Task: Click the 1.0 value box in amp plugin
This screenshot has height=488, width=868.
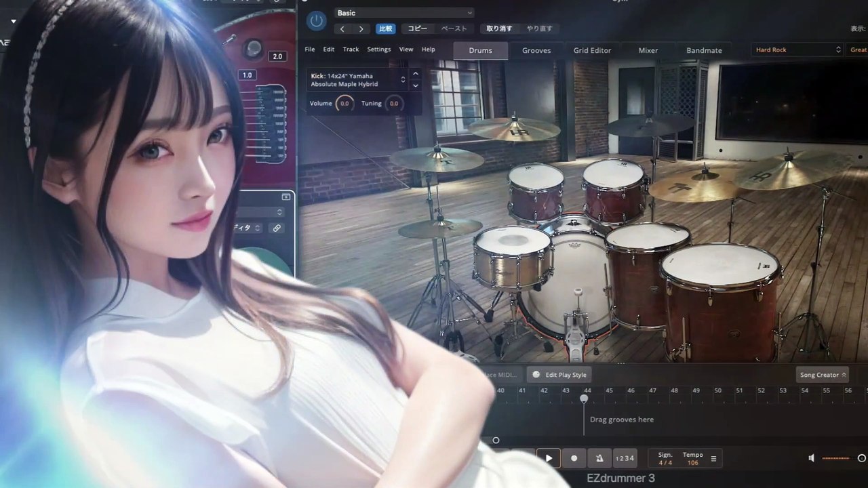Action: (247, 75)
